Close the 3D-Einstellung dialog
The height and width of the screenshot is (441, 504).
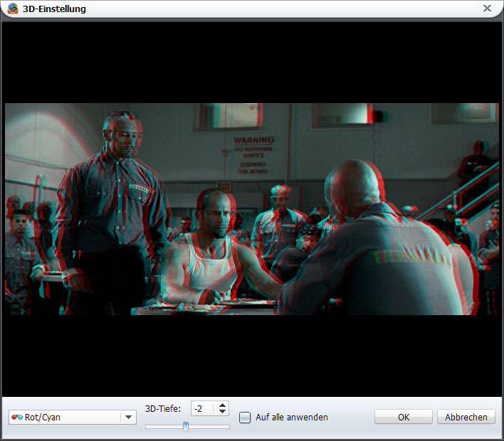coord(487,9)
